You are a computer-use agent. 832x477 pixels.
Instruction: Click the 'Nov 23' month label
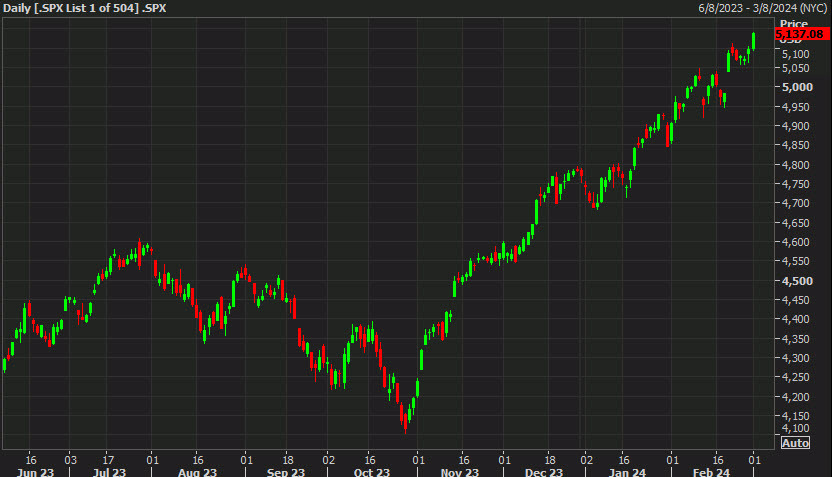point(460,472)
